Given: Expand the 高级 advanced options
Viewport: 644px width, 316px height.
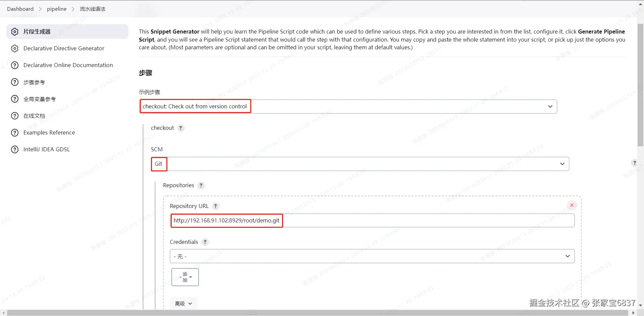Looking at the screenshot, I should (x=183, y=303).
